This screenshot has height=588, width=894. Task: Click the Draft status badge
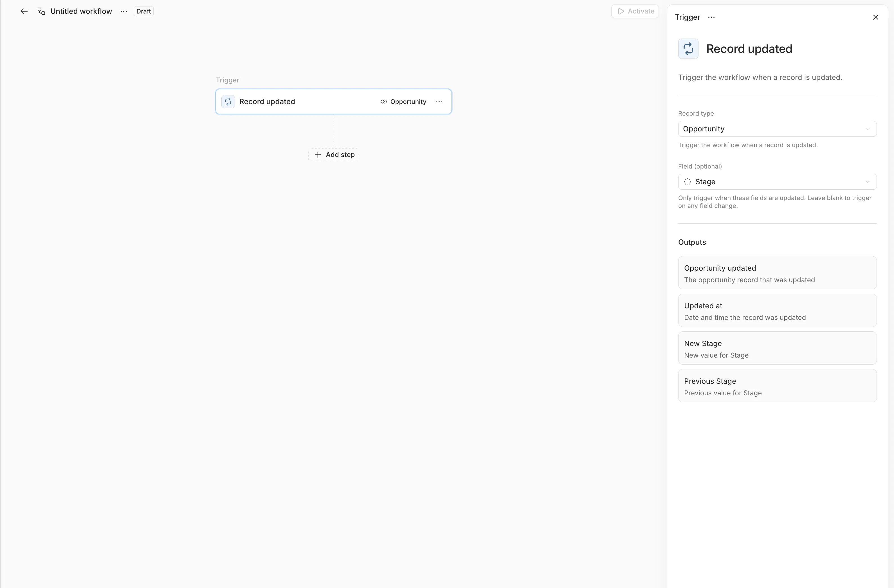[x=143, y=11]
